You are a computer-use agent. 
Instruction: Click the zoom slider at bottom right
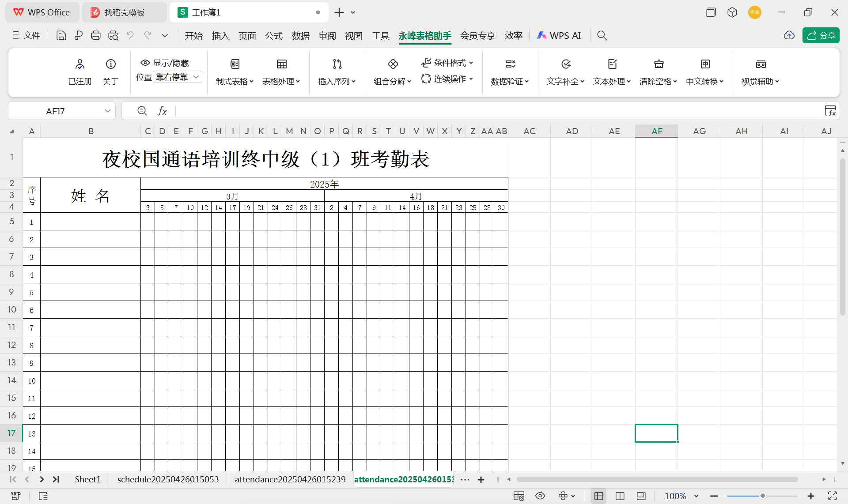coord(763,496)
